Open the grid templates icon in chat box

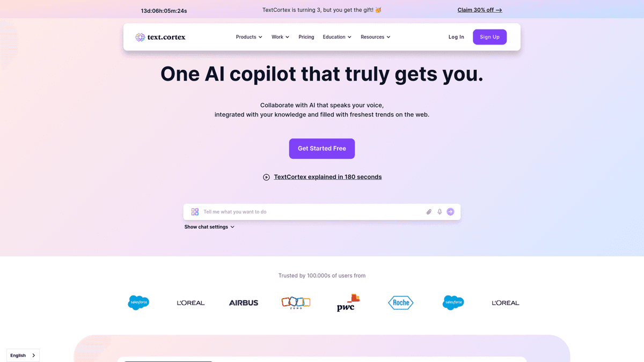click(195, 212)
